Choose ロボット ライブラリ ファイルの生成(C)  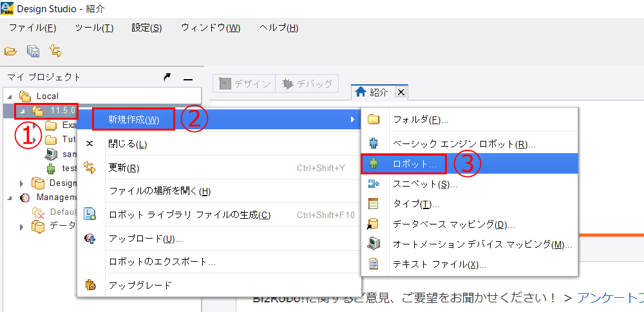coord(219,215)
